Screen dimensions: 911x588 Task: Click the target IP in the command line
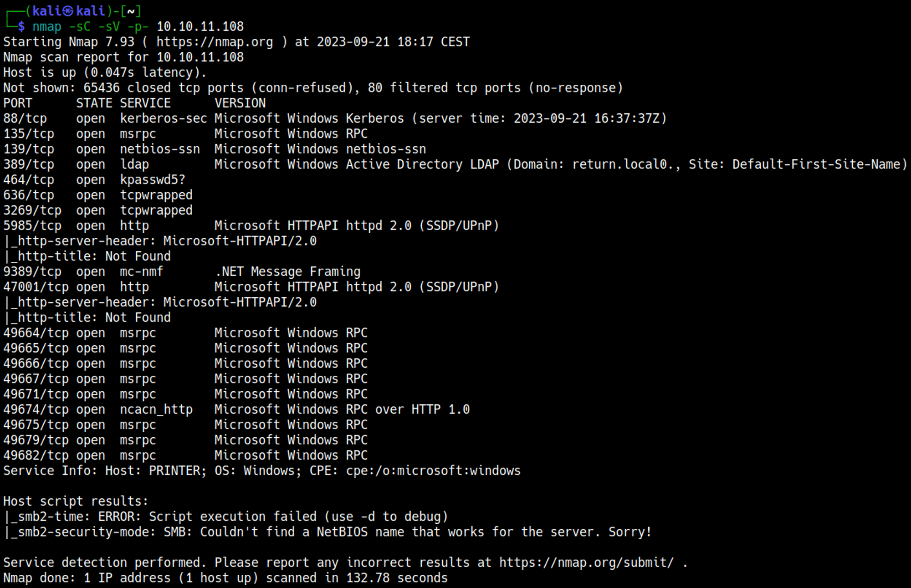click(x=200, y=26)
